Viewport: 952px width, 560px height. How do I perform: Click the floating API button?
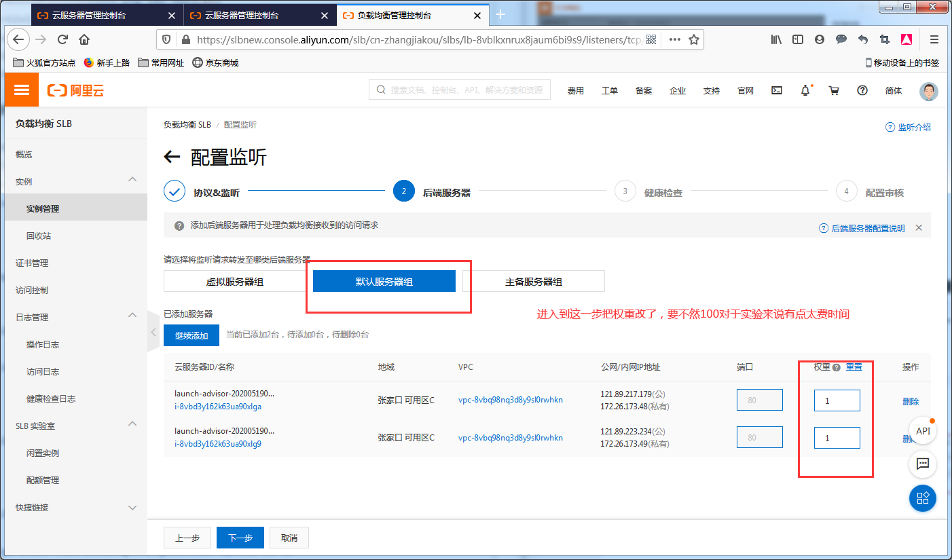[922, 430]
